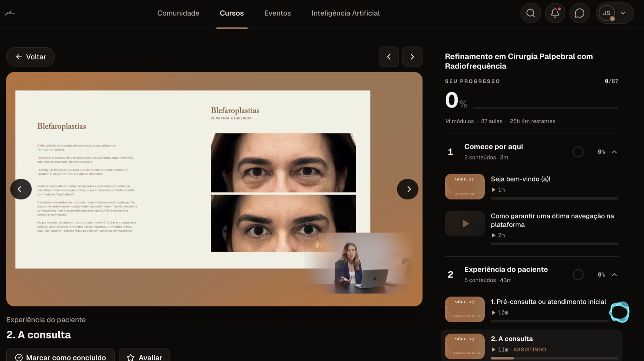
Task: Open Inteligência Artificial tab
Action: (346, 13)
